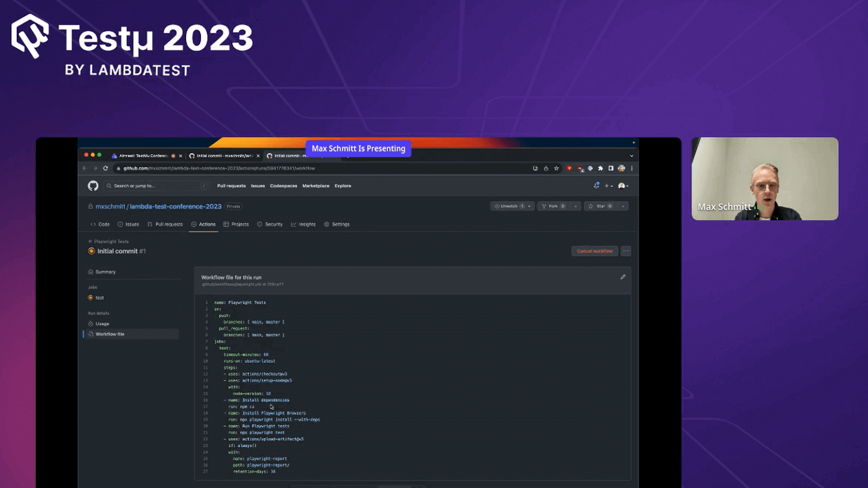Viewport: 868px width, 488px height.
Task: Open the user avatar profile menu
Action: pos(623,186)
